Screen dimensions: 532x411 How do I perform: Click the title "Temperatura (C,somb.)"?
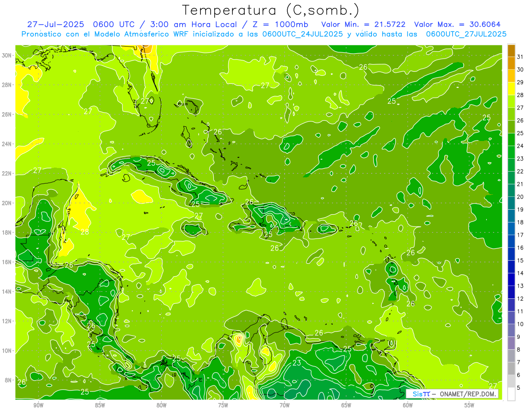[271, 10]
